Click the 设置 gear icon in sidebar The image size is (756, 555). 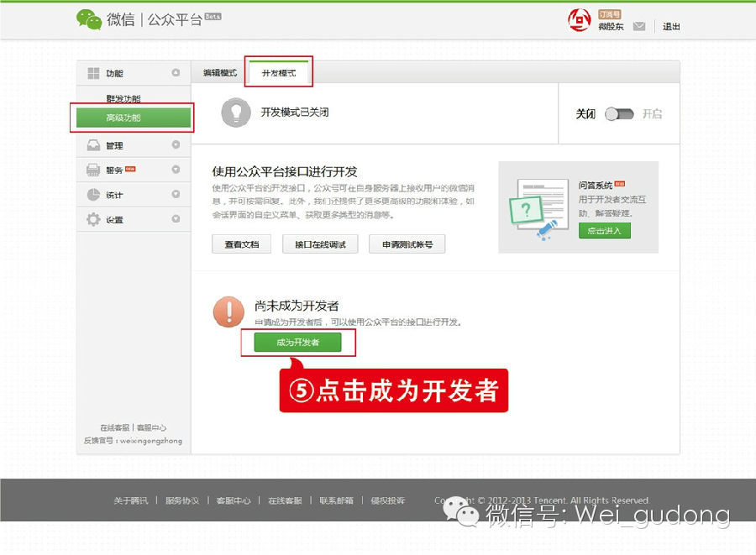[93, 220]
